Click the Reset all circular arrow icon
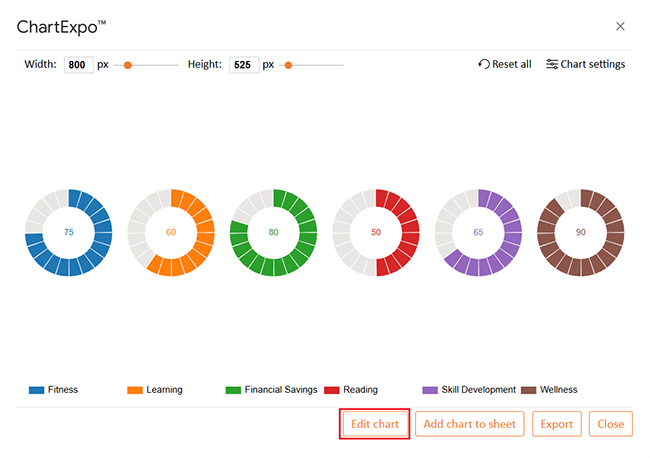This screenshot has height=458, width=650. click(484, 64)
